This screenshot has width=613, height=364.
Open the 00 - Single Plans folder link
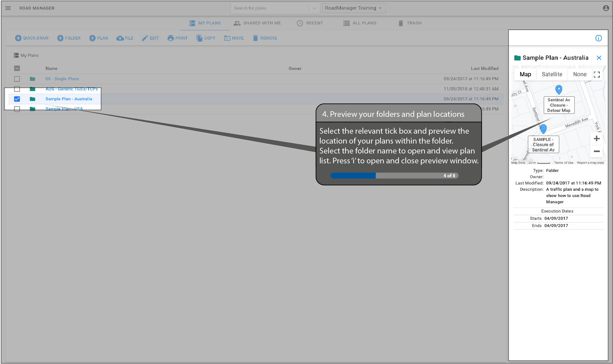coord(62,79)
